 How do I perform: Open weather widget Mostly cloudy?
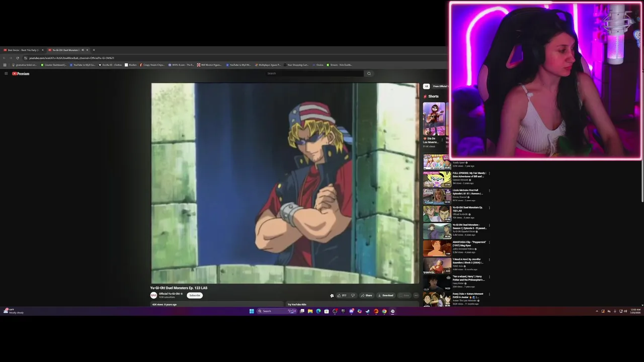pos(14,311)
